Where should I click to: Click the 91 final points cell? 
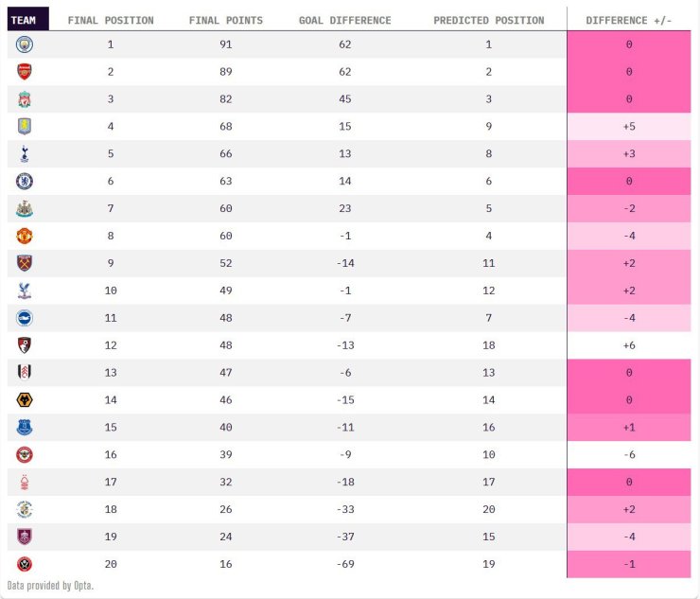pos(226,44)
